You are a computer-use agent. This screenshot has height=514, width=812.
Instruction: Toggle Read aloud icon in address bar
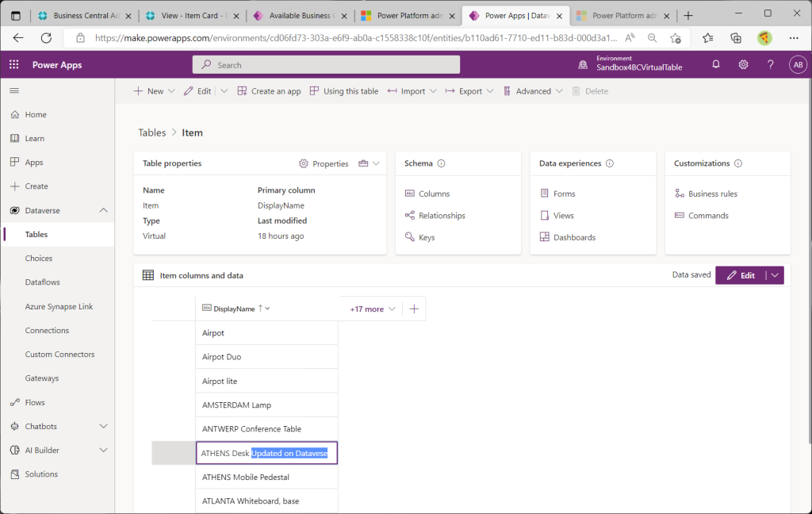tap(630, 38)
